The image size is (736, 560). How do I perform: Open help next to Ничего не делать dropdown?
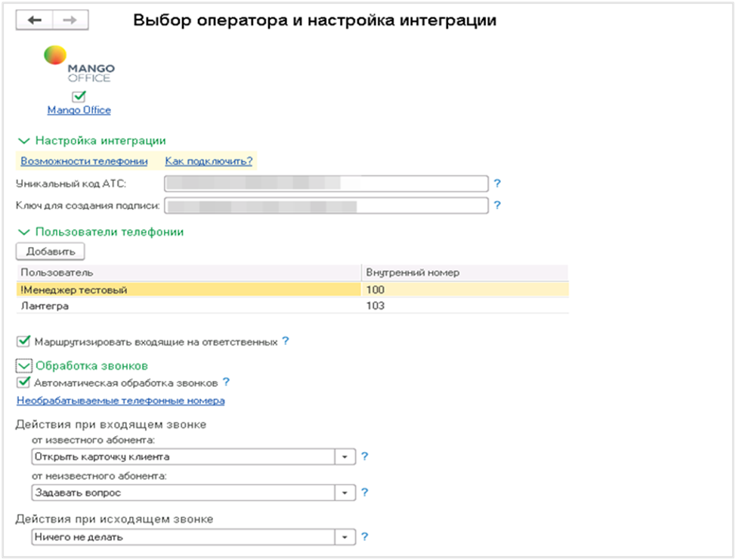point(364,537)
